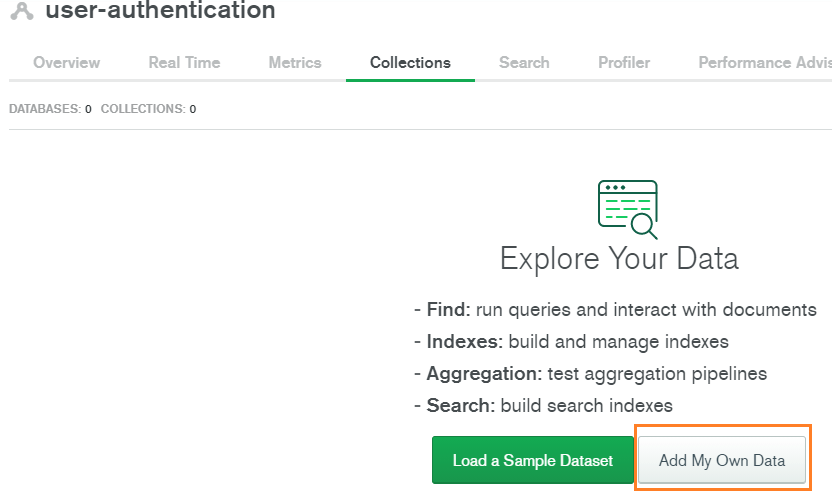The height and width of the screenshot is (493, 832).
Task: Click 'run queries and interact with documents' text
Action: coord(646,310)
